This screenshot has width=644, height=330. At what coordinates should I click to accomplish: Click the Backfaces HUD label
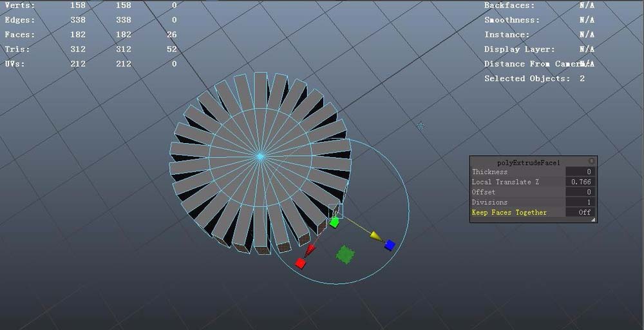(x=509, y=5)
